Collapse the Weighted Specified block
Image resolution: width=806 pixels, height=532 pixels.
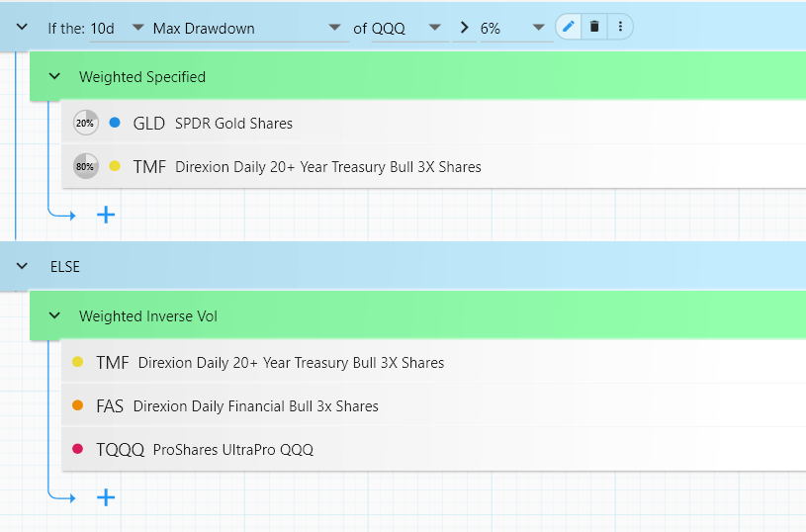click(x=54, y=76)
